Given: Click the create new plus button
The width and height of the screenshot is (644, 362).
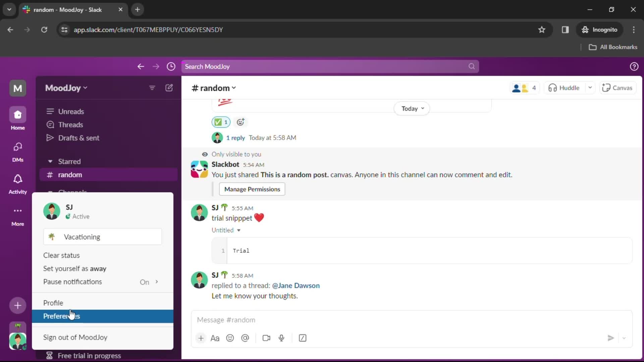Looking at the screenshot, I should click(x=17, y=305).
